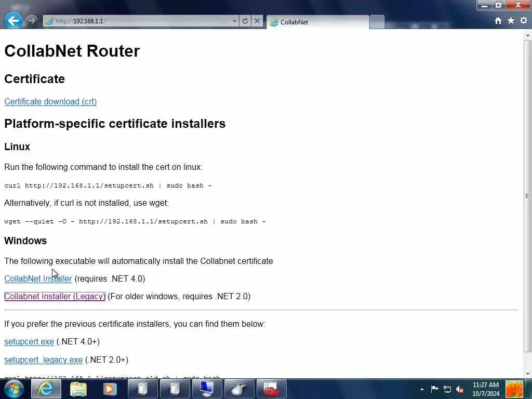This screenshot has height=399, width=532.
Task: Click the wget --quiet command text
Action: click(x=135, y=221)
